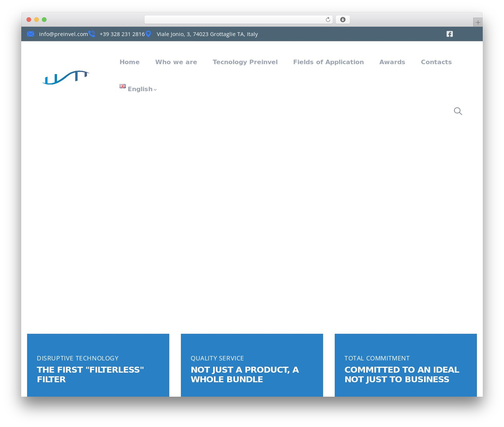The image size is (504, 427).
Task: Click the green maximize window button
Action: click(x=44, y=20)
